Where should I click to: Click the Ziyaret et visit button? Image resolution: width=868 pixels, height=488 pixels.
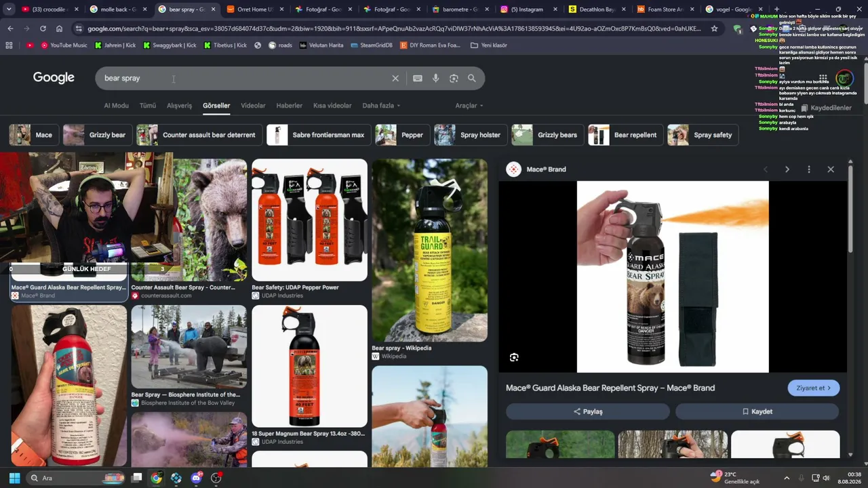click(x=814, y=388)
